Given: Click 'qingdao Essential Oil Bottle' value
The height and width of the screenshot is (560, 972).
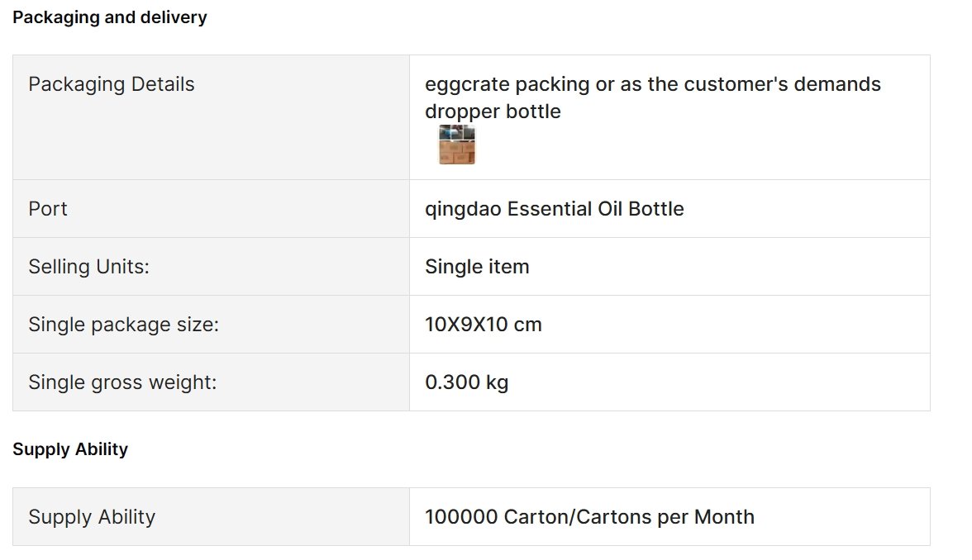Looking at the screenshot, I should [x=554, y=209].
